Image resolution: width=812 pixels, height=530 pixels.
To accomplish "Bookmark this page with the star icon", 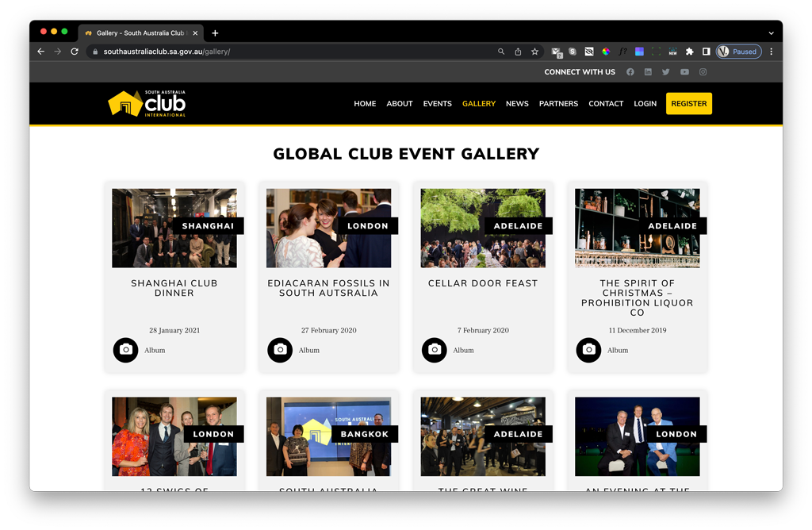I will click(x=534, y=52).
